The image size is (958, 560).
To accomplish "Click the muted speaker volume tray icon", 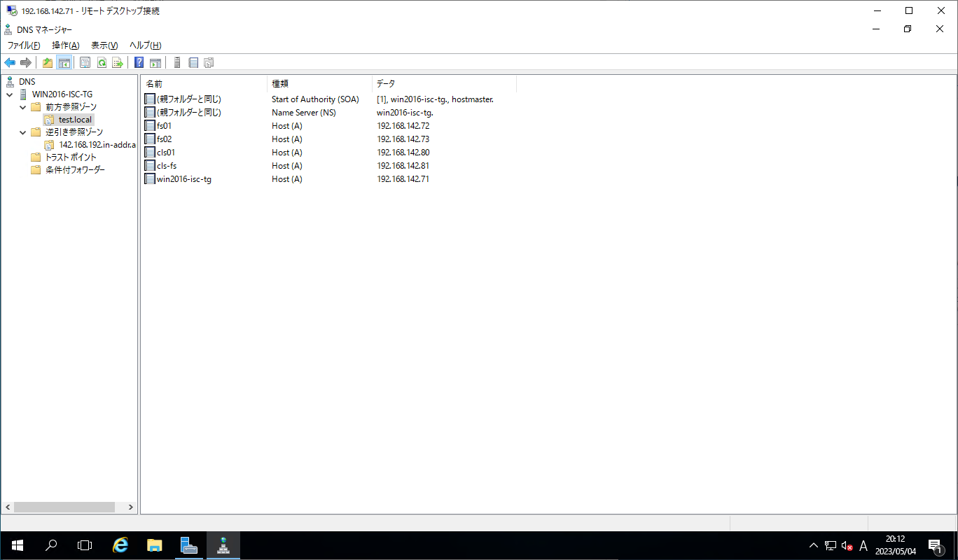I will click(x=847, y=545).
